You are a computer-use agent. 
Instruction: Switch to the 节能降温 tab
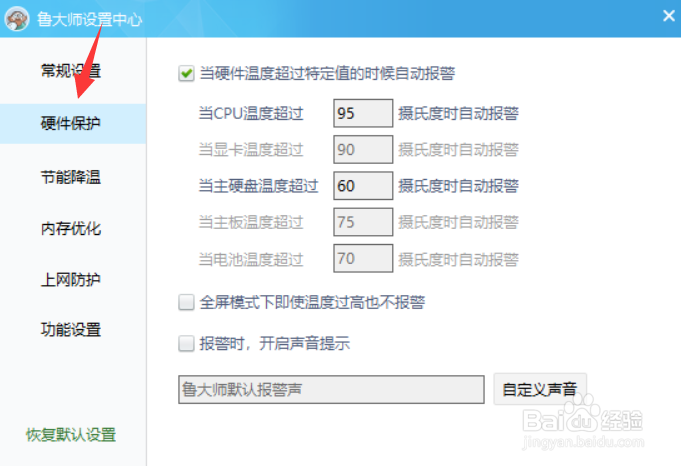71,177
